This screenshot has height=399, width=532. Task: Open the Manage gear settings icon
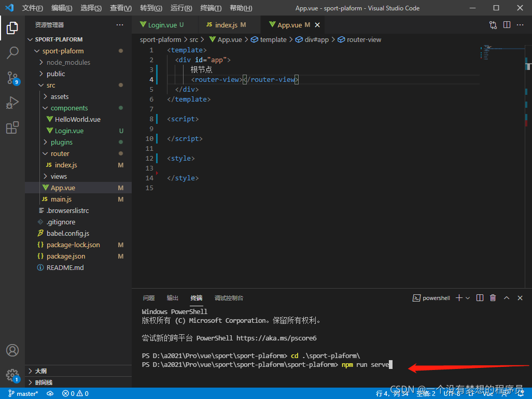pos(13,375)
